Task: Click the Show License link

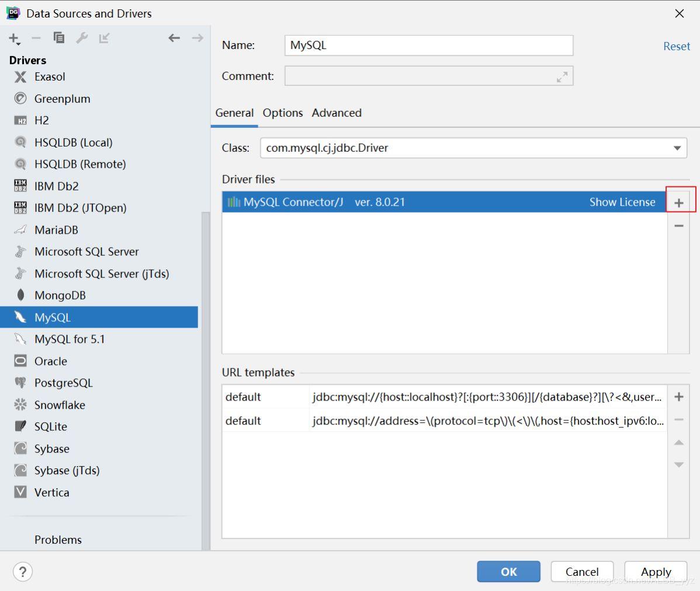Action: tap(622, 202)
